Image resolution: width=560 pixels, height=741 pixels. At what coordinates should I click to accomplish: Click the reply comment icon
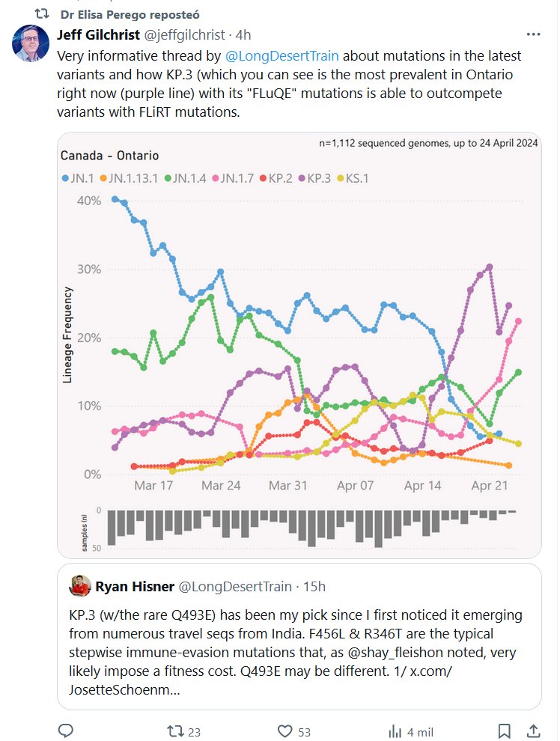click(66, 731)
